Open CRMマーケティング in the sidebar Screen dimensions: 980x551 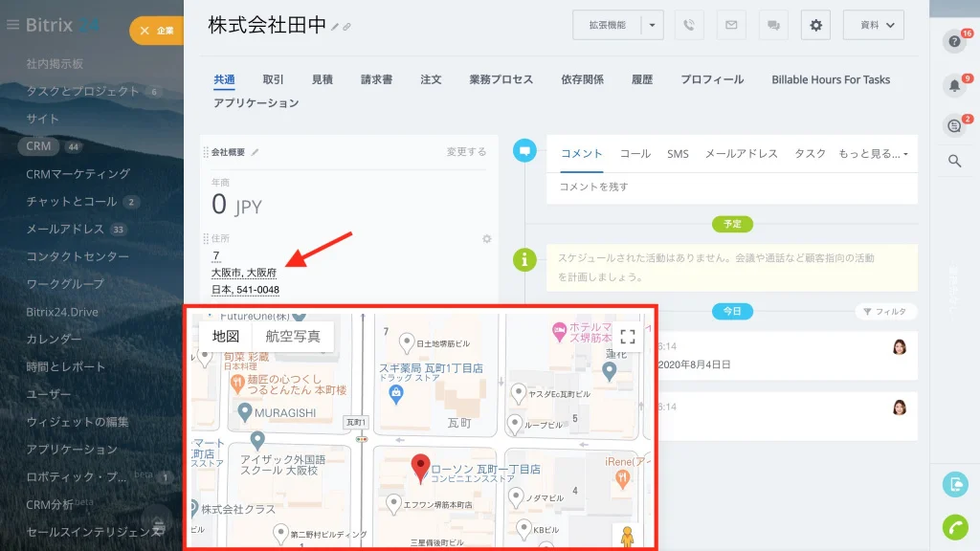[x=78, y=174]
